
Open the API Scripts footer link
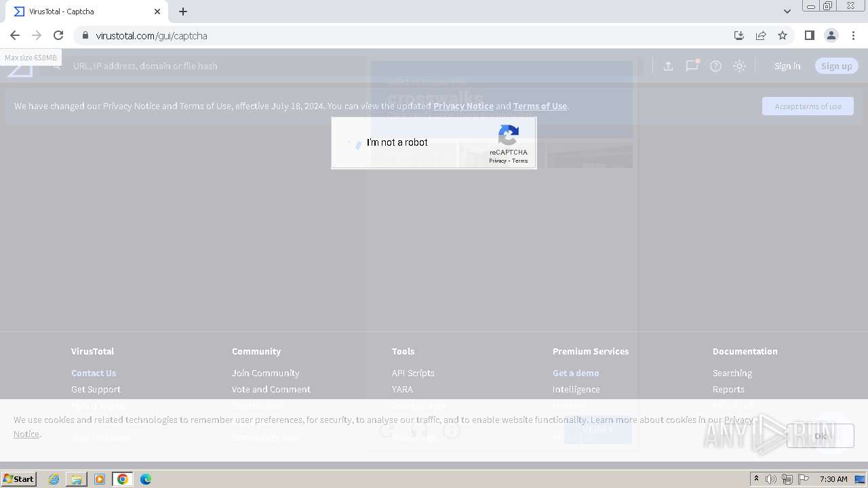click(413, 373)
